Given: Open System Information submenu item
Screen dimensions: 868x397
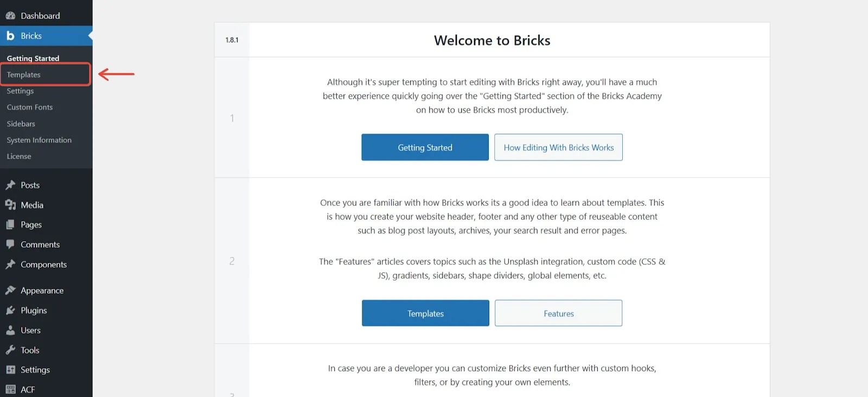Looking at the screenshot, I should [x=39, y=140].
